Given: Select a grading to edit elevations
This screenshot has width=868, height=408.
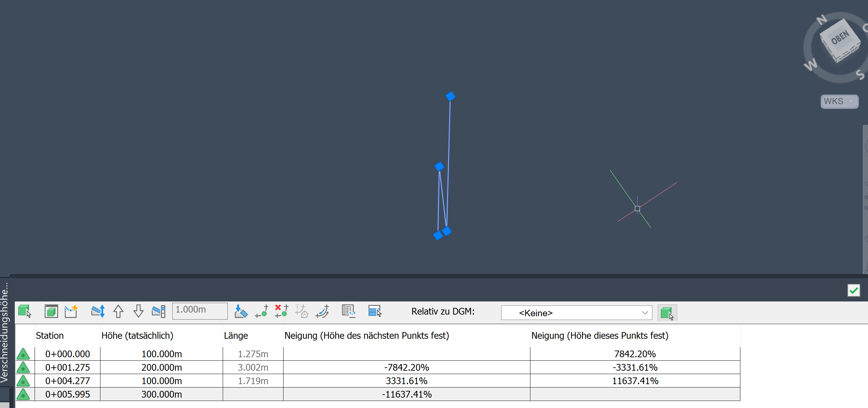Looking at the screenshot, I should pos(25,311).
